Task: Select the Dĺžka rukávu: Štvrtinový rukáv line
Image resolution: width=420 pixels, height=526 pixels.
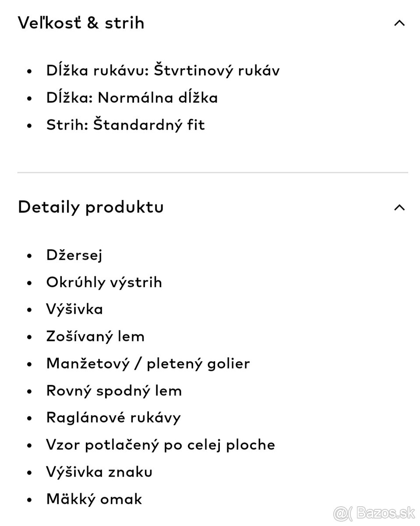Action: coord(162,71)
